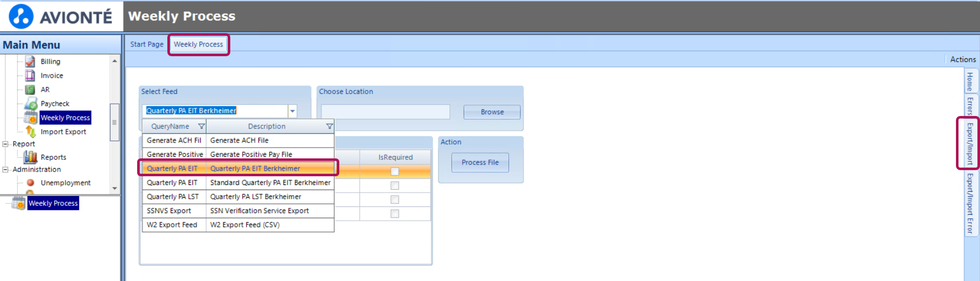The height and width of the screenshot is (281, 980).
Task: Open the Export/Import side tab
Action: pyautogui.click(x=969, y=143)
